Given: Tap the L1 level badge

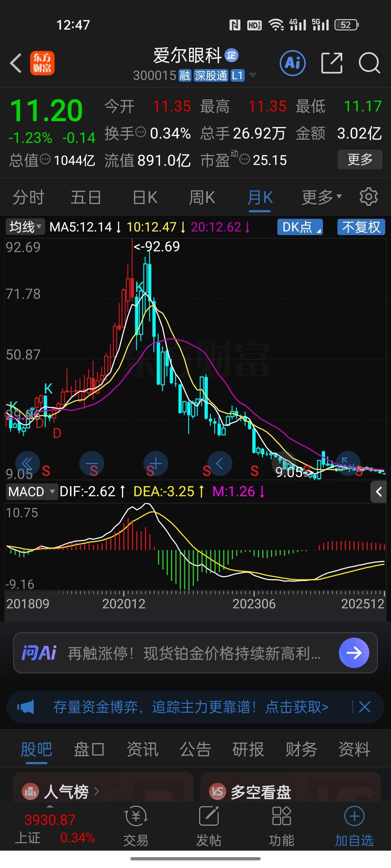Looking at the screenshot, I should click(x=237, y=76).
